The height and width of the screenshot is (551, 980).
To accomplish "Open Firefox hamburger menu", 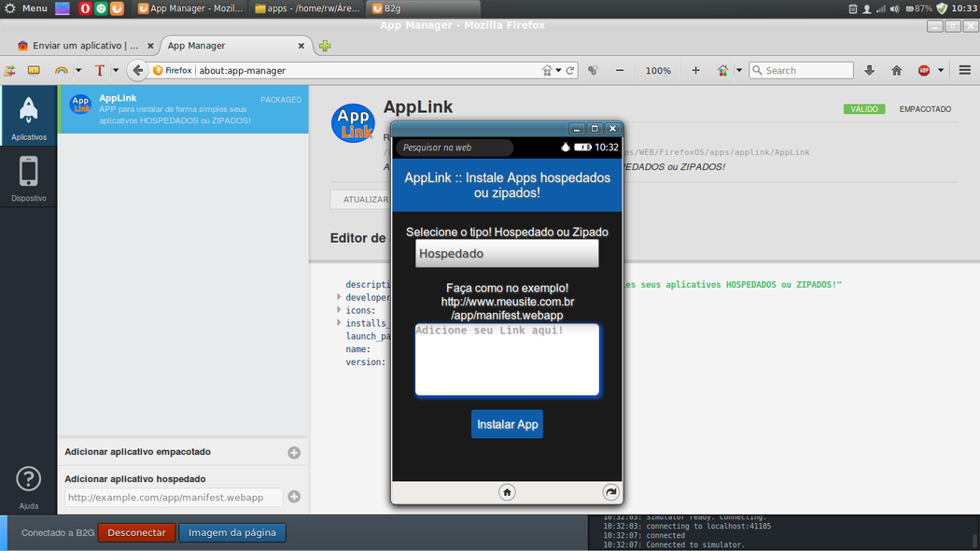I will click(x=965, y=70).
